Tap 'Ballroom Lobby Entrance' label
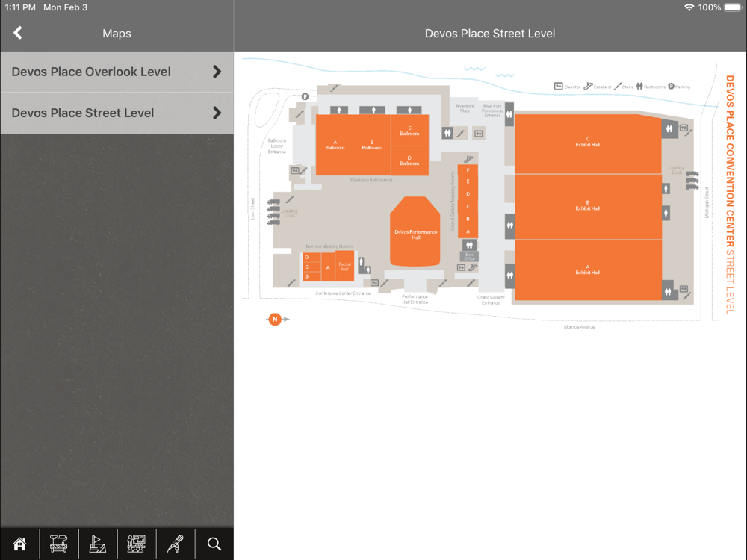The width and height of the screenshot is (747, 560). click(x=277, y=146)
